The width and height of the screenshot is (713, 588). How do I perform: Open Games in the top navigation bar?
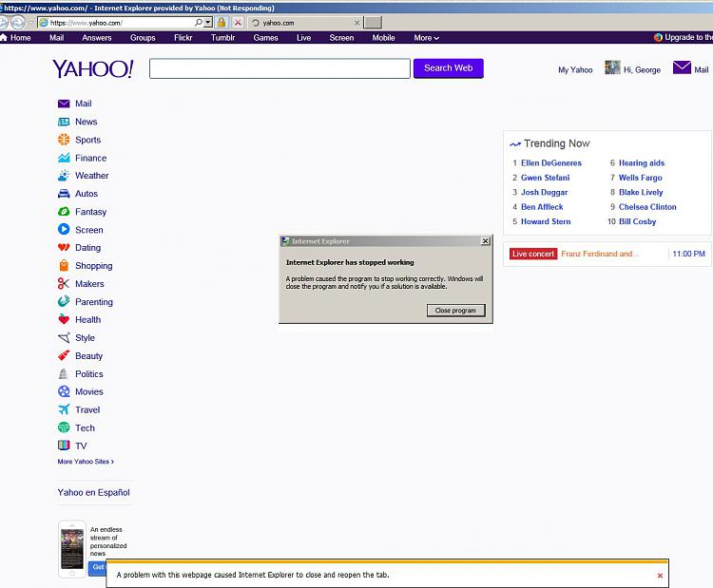tap(265, 38)
